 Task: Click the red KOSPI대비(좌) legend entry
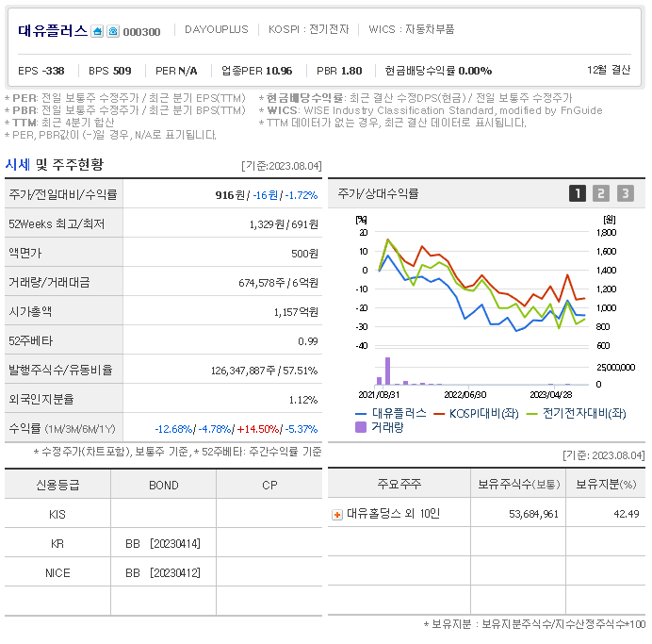coord(476,414)
